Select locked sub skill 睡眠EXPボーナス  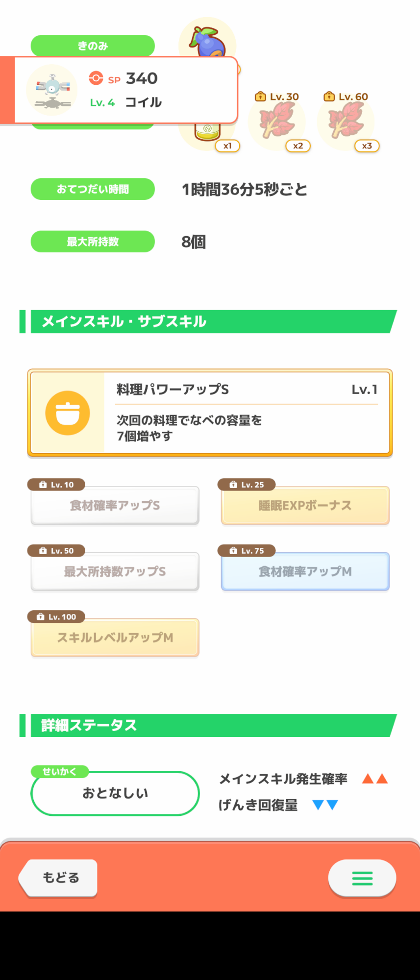(305, 505)
